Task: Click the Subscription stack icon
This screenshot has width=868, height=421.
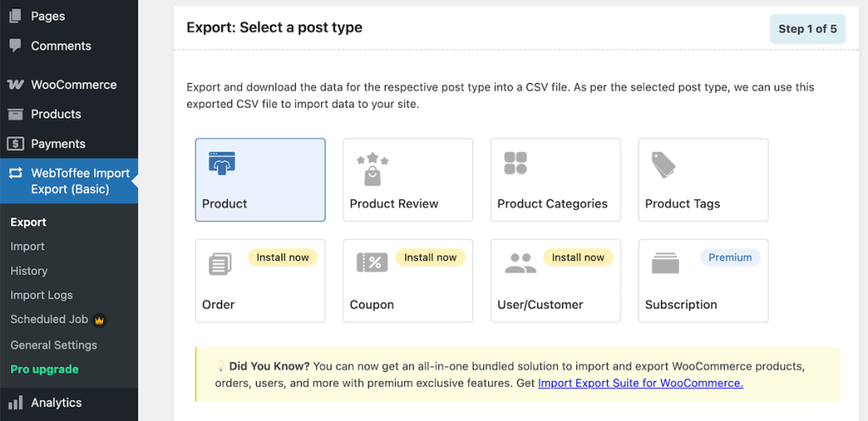Action: pyautogui.click(x=665, y=263)
